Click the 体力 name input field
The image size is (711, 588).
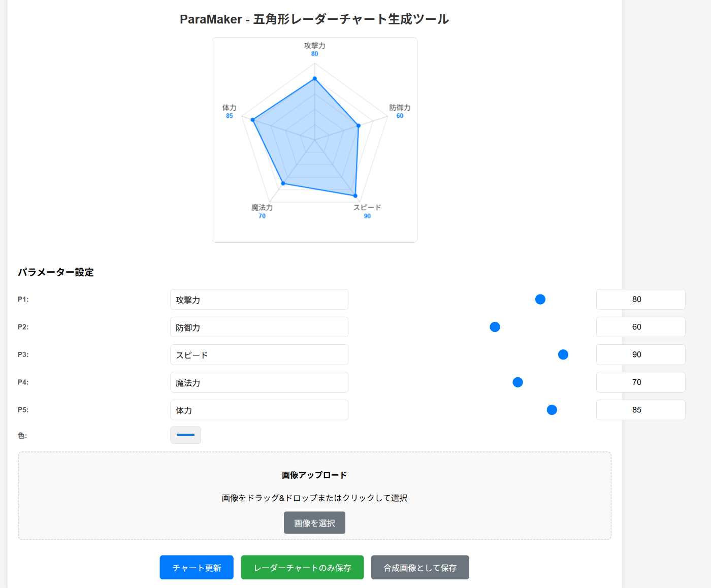coord(259,410)
